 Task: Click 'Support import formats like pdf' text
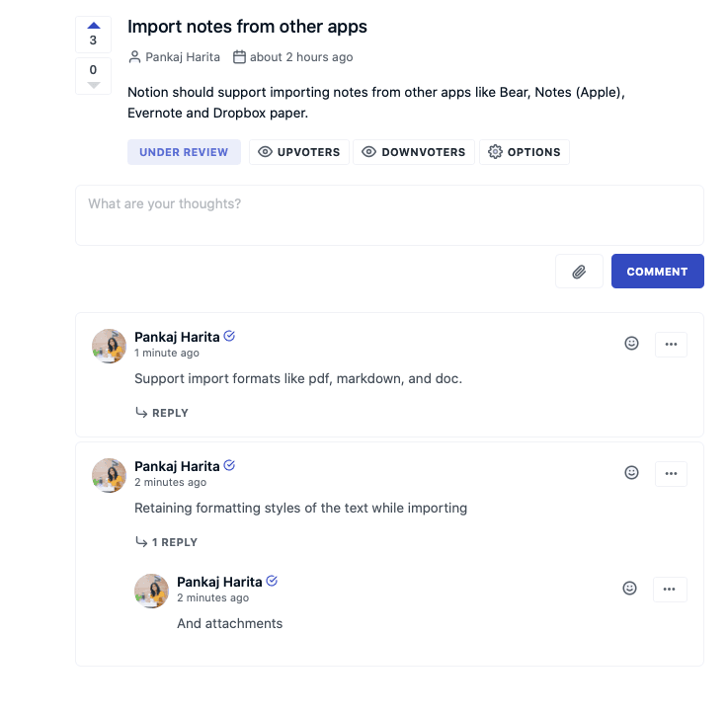[x=298, y=378]
